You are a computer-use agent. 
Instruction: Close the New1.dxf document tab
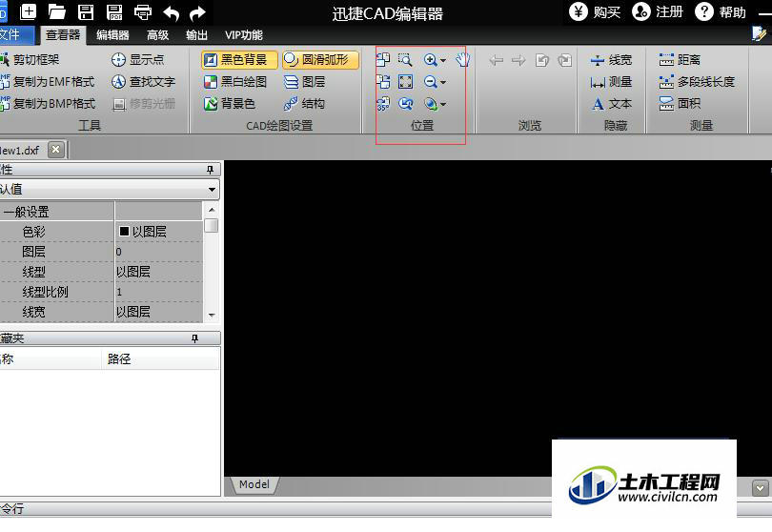click(56, 150)
